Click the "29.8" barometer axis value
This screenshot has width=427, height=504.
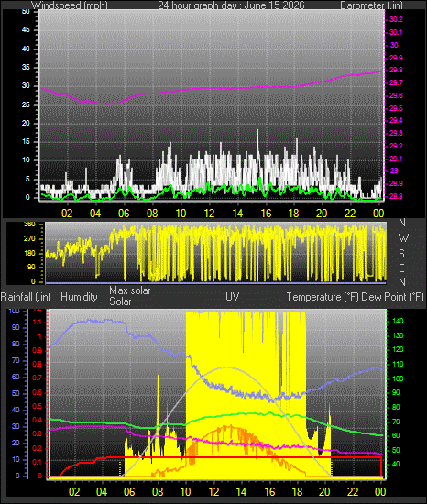point(396,70)
